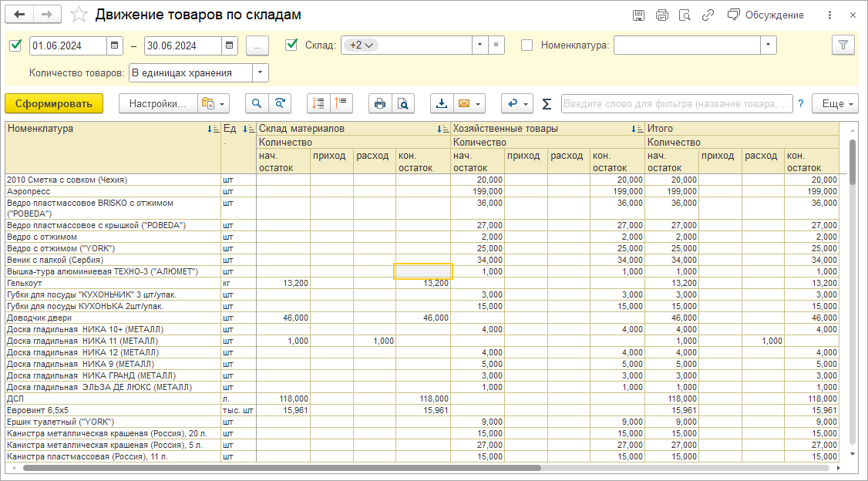The height and width of the screenshot is (481, 868).
Task: Click the filter word search field
Action: (x=676, y=103)
